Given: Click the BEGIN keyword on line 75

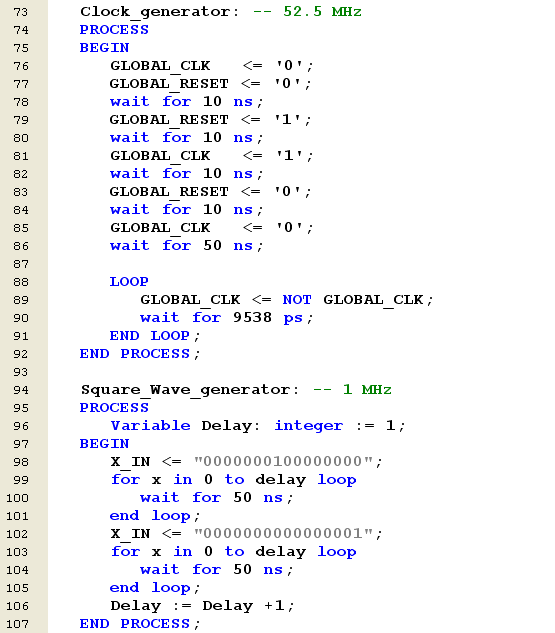Looking at the screenshot, I should (x=105, y=48).
